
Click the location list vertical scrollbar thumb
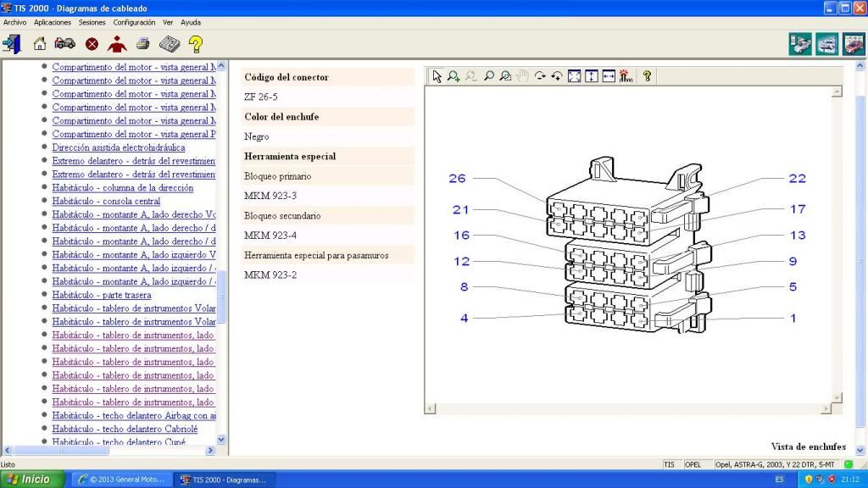click(x=221, y=297)
